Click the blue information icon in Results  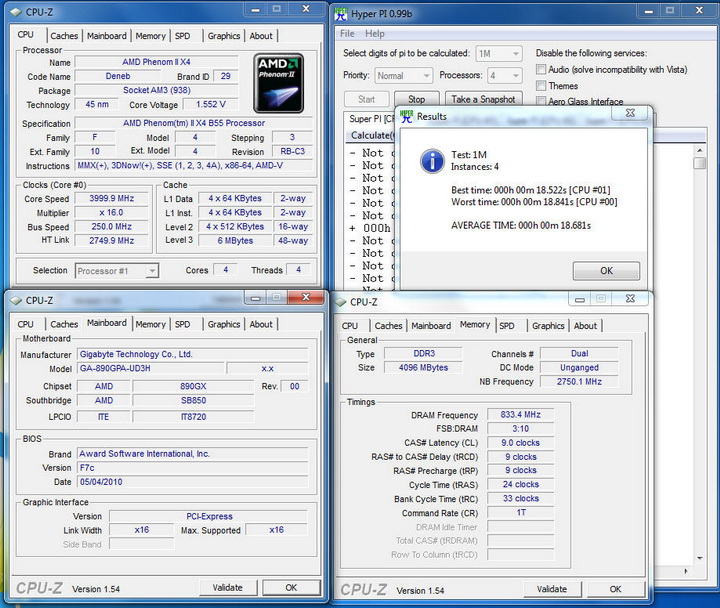432,160
